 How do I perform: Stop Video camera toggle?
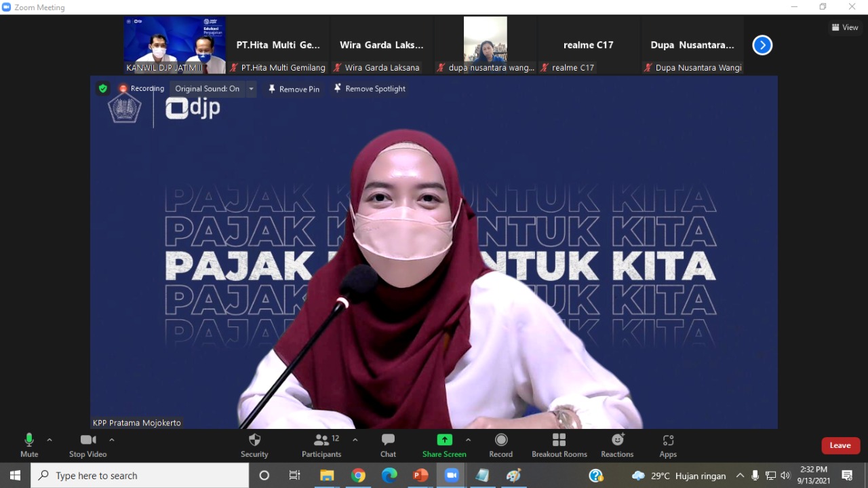[x=87, y=445]
